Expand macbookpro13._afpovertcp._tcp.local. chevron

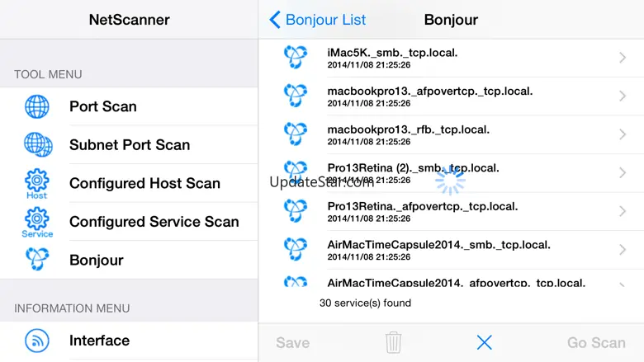point(623,96)
